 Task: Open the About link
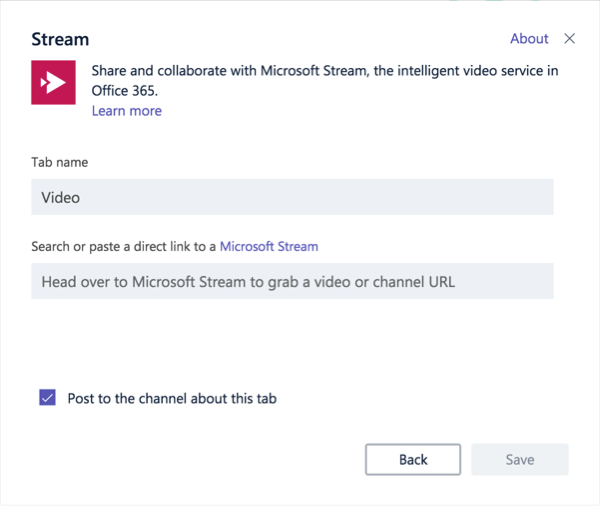coord(529,39)
